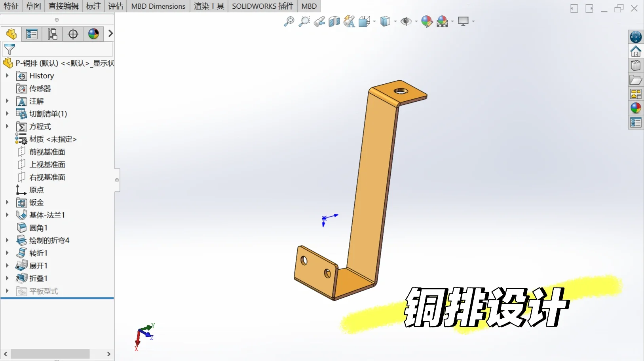Expand the 绘制的折弯4 feature node
The image size is (644, 361).
coord(7,240)
